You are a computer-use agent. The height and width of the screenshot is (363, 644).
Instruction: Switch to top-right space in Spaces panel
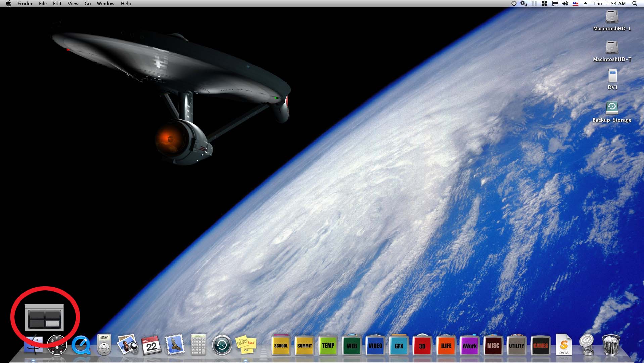(52, 315)
